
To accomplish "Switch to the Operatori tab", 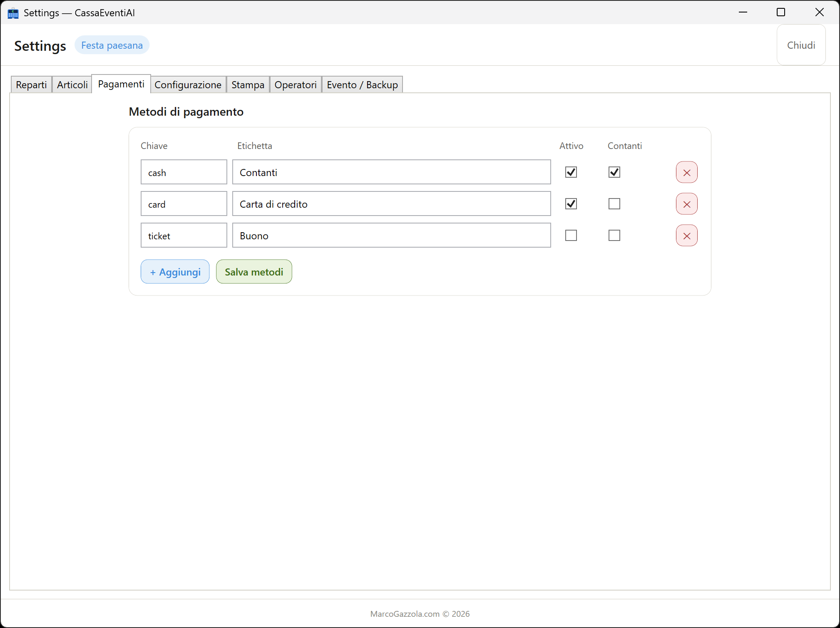I will (x=296, y=84).
